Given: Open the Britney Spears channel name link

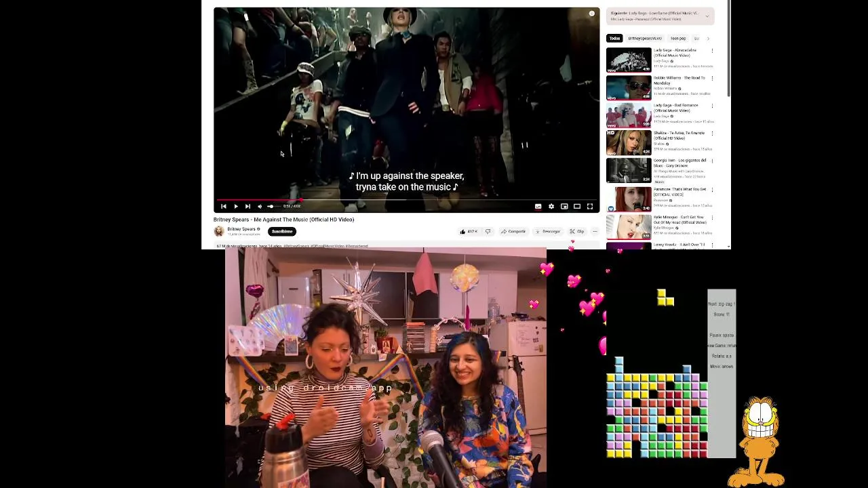Looking at the screenshot, I should point(241,229).
